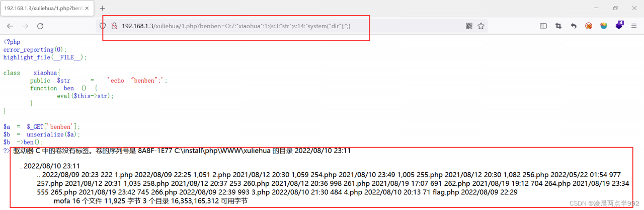The image size is (644, 210).
Task: Toggle the red blocked-cookie extension
Action: (589, 26)
